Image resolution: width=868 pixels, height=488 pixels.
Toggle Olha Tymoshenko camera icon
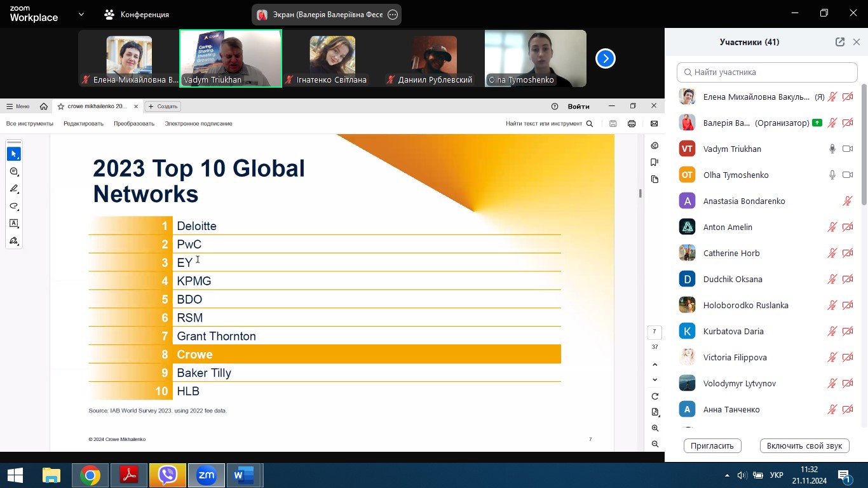point(848,175)
